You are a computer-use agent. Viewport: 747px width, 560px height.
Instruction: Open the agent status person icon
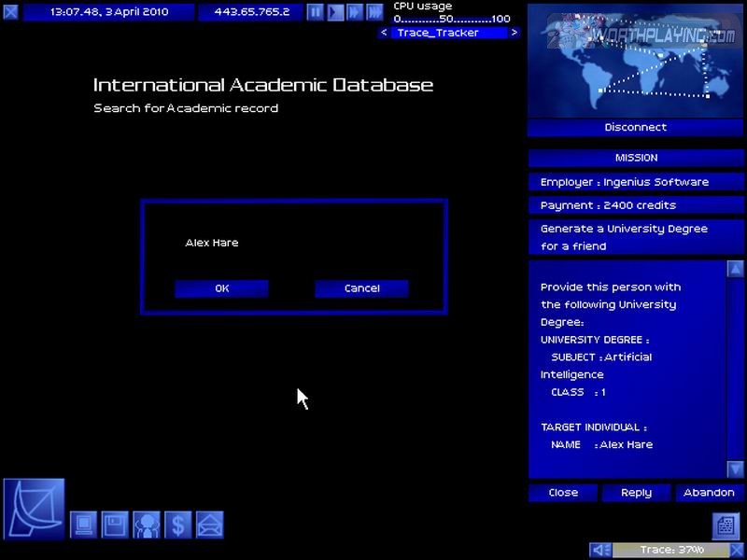(x=147, y=525)
